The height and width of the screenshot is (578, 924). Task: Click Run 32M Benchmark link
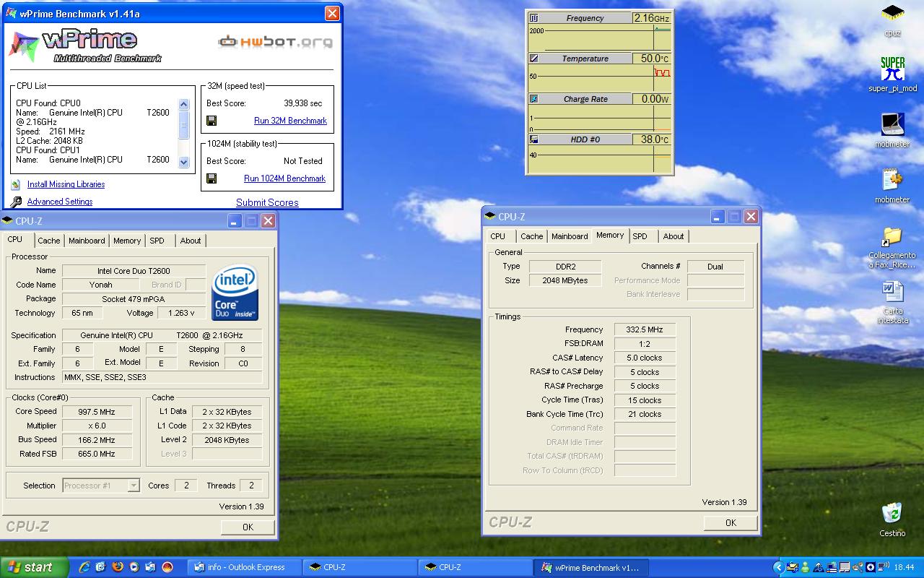point(290,121)
